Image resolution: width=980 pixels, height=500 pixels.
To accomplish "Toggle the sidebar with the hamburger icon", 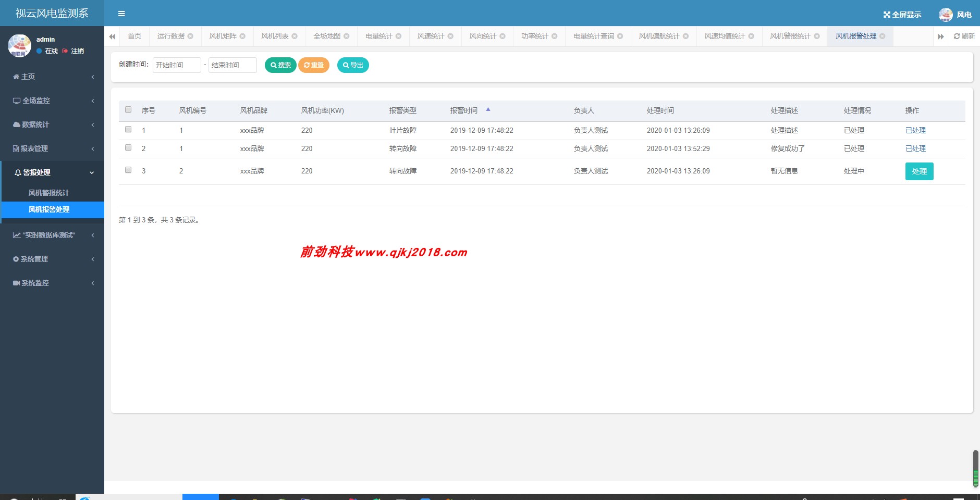I will click(x=122, y=13).
